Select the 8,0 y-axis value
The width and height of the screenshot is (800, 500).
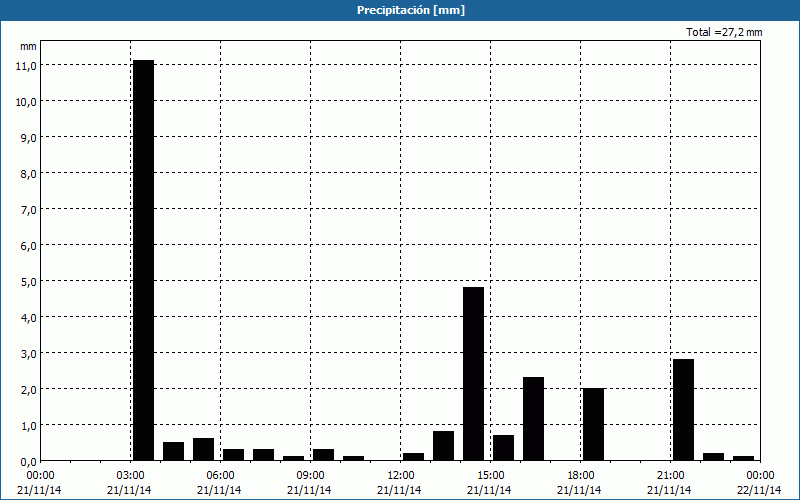[28, 173]
